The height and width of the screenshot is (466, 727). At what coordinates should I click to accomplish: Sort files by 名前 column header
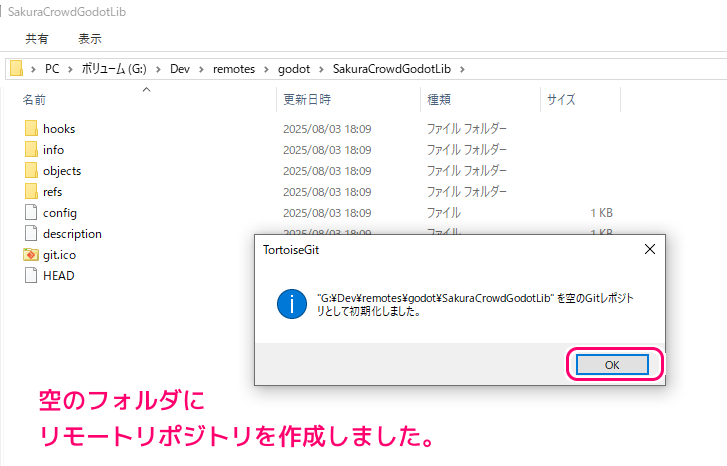[x=35, y=100]
